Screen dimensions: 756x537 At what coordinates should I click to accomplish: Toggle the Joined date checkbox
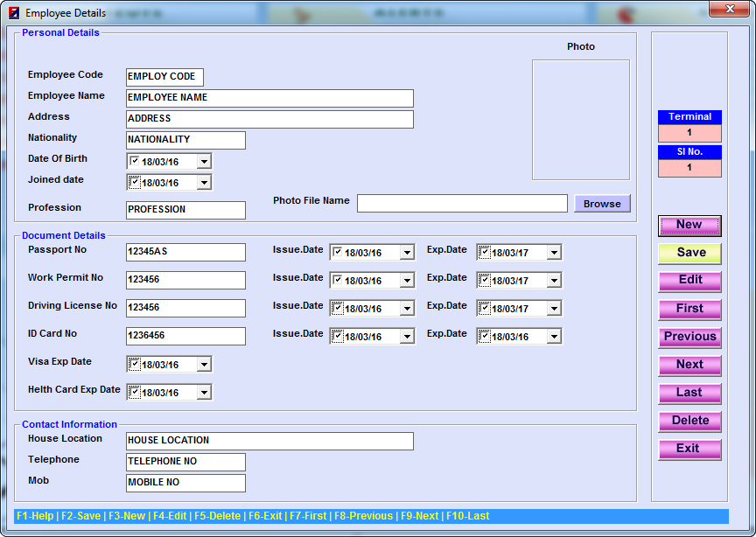134,183
